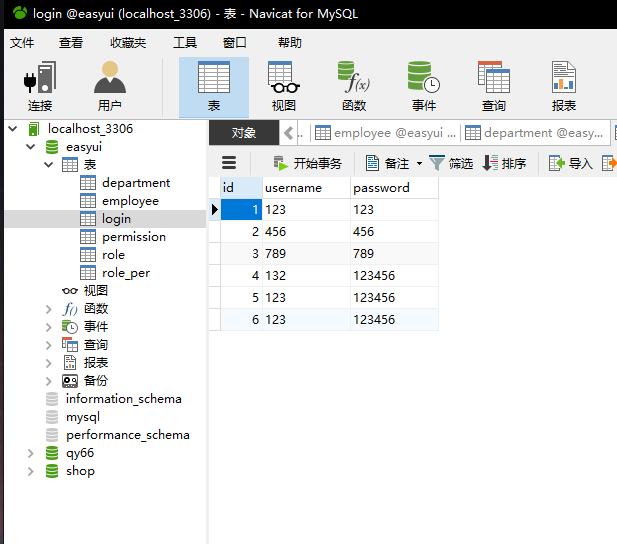Click the 备注 memo button

pos(387,163)
